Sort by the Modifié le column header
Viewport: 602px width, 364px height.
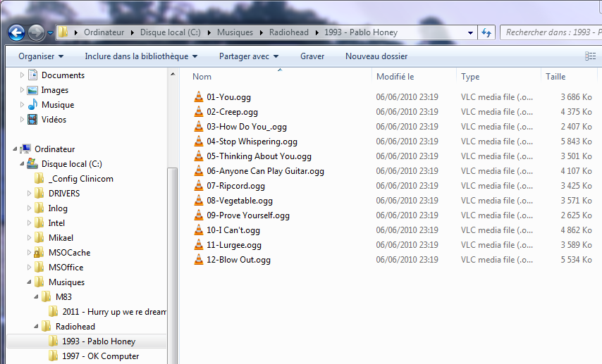(395, 77)
